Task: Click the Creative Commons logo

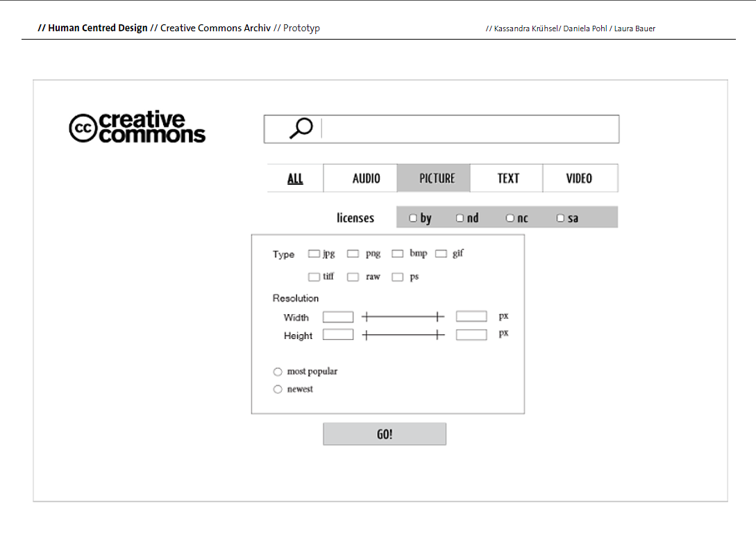Action: tap(137, 127)
